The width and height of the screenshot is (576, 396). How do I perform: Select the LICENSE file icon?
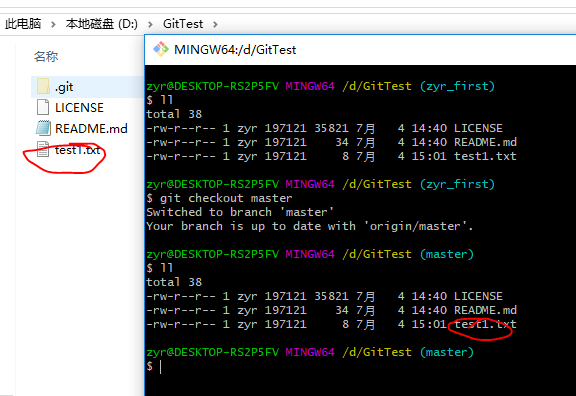(43, 107)
